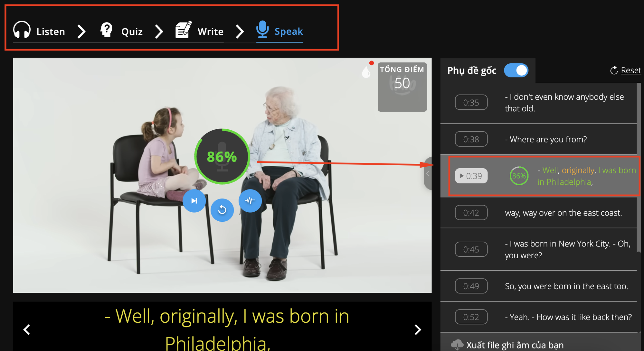The image size is (644, 351).
Task: Click the Reset link
Action: tap(630, 70)
